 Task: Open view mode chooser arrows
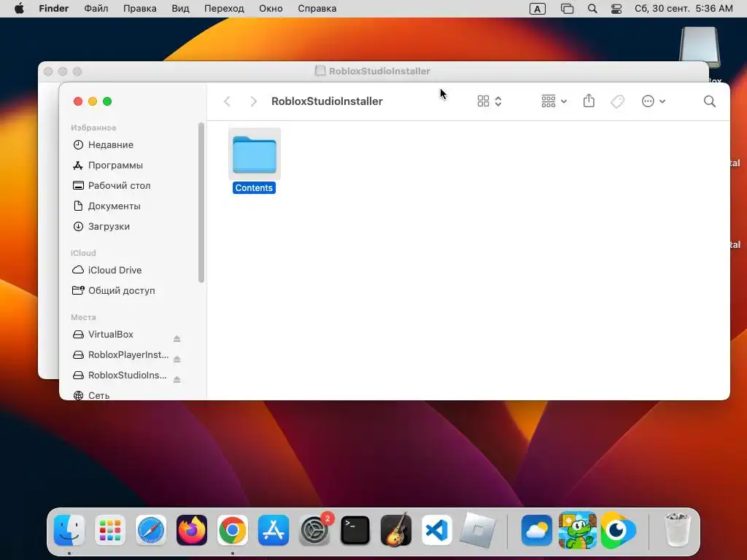pyautogui.click(x=498, y=101)
